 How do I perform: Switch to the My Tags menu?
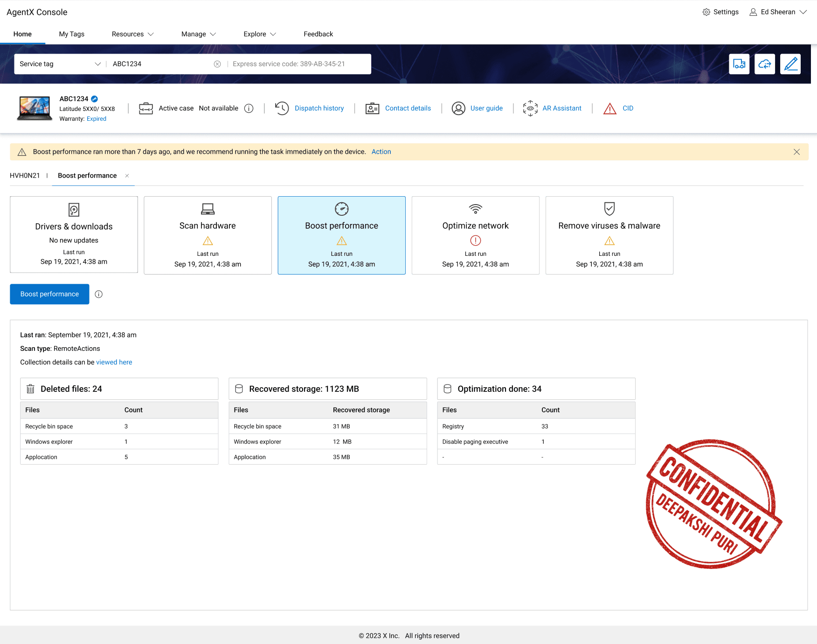(x=71, y=34)
